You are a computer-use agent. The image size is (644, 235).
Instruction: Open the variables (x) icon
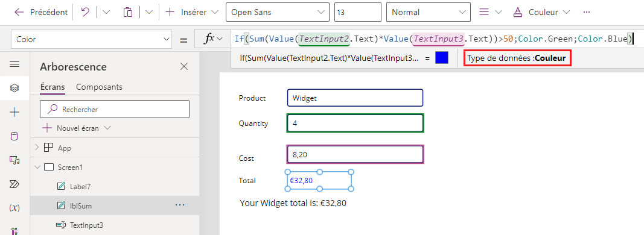point(14,208)
